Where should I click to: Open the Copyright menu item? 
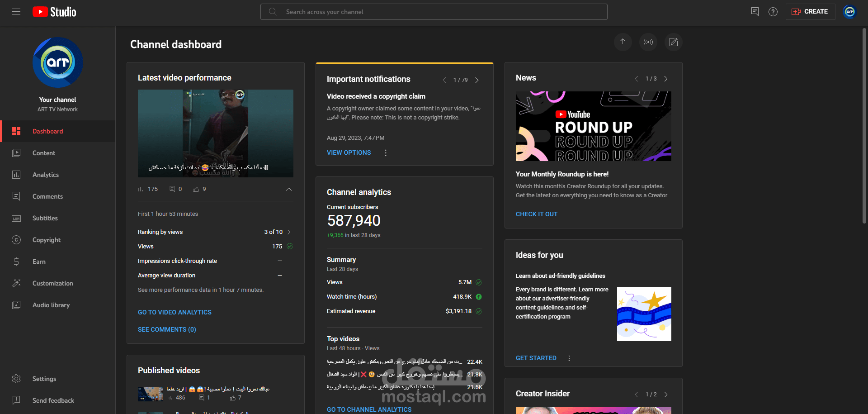tap(58, 240)
